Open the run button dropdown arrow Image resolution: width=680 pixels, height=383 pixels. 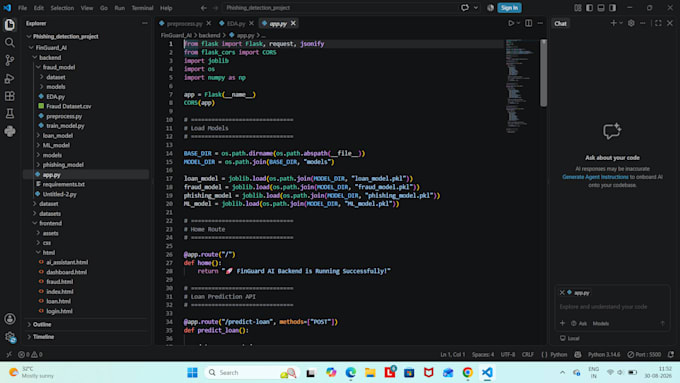pos(518,23)
